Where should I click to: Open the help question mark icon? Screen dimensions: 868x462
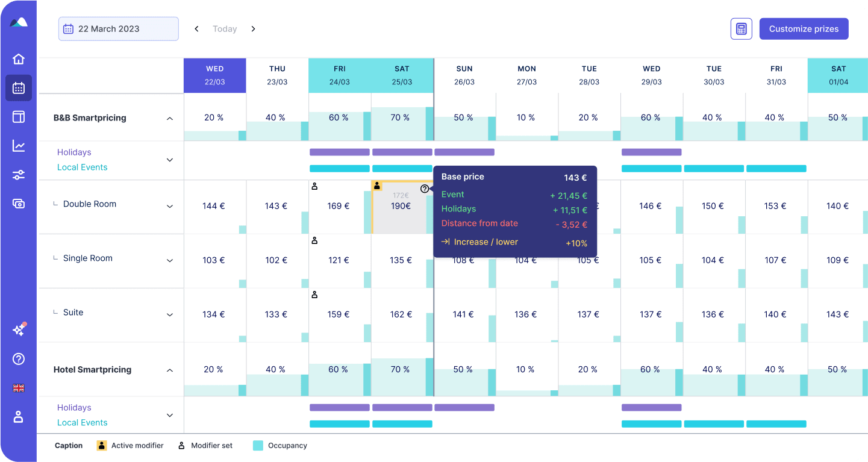(x=18, y=359)
